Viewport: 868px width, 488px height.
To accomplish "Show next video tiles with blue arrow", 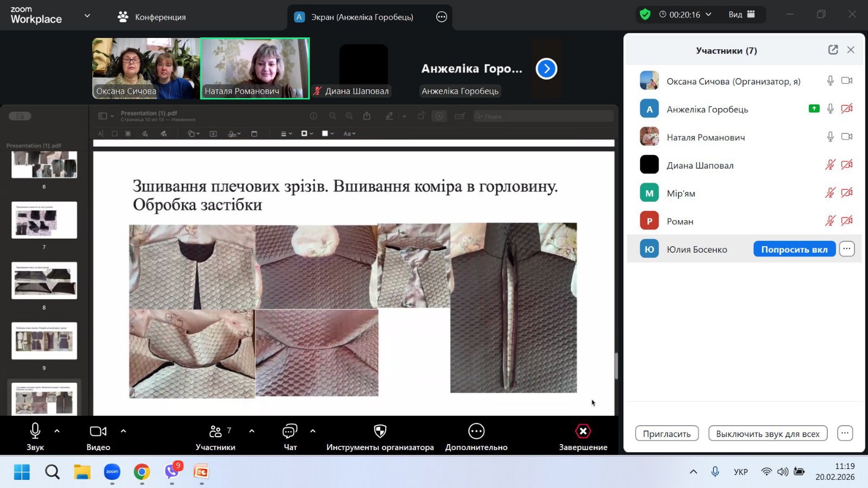I will pyautogui.click(x=546, y=69).
